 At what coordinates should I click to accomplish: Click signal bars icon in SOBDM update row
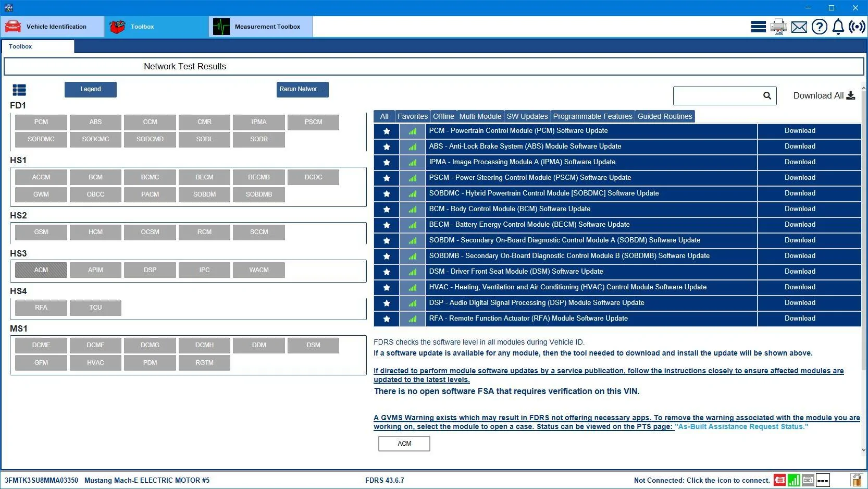point(413,241)
